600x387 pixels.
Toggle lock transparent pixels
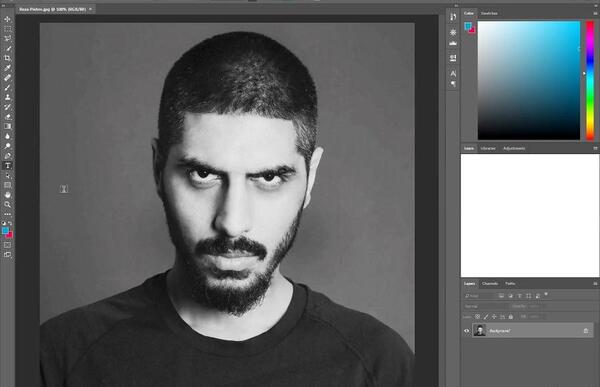478,317
